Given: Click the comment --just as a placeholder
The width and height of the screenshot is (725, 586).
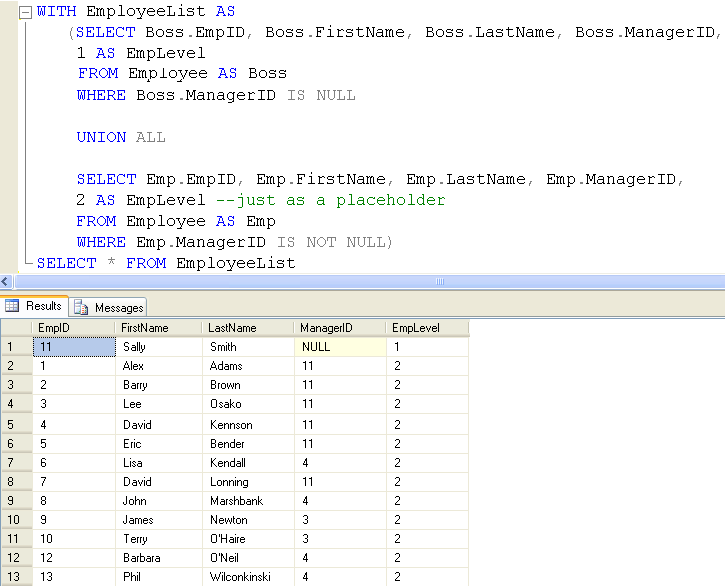Looking at the screenshot, I should coord(331,200).
